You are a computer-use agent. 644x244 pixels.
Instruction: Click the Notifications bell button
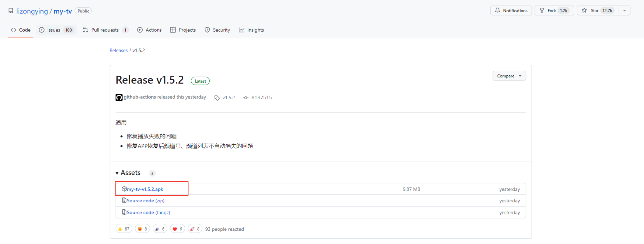pyautogui.click(x=511, y=10)
